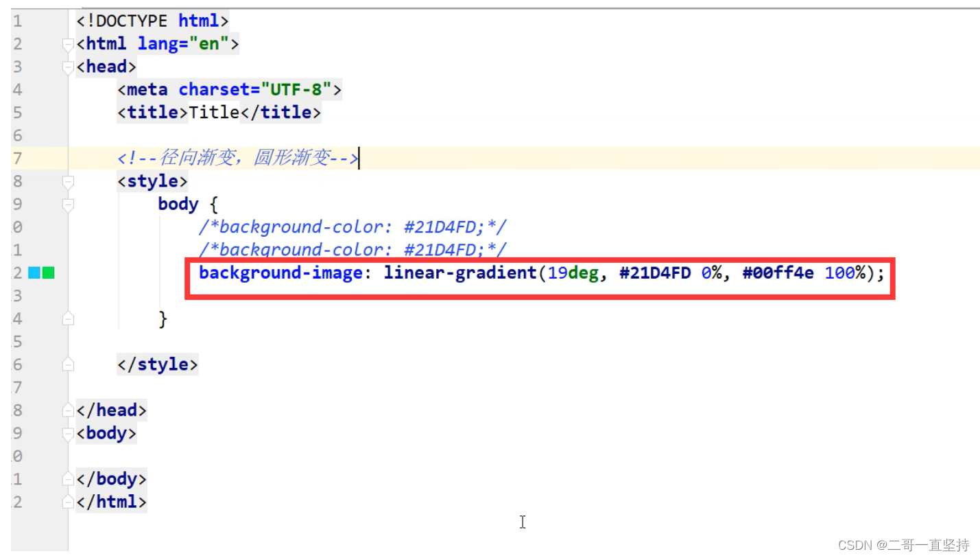Collapse the <body> opening tag fold marker
Image resolution: width=980 pixels, height=558 pixels.
pyautogui.click(x=68, y=433)
